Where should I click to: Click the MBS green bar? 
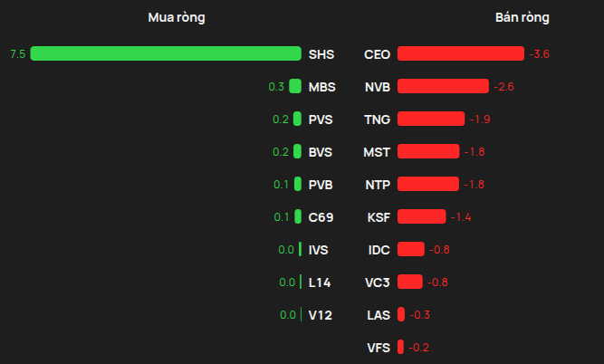[295, 86]
